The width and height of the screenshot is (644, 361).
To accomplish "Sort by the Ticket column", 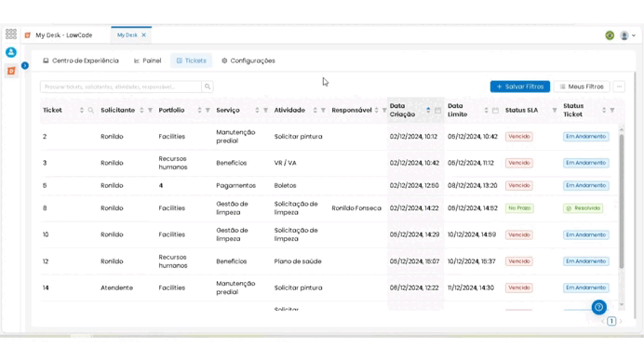I will [82, 110].
